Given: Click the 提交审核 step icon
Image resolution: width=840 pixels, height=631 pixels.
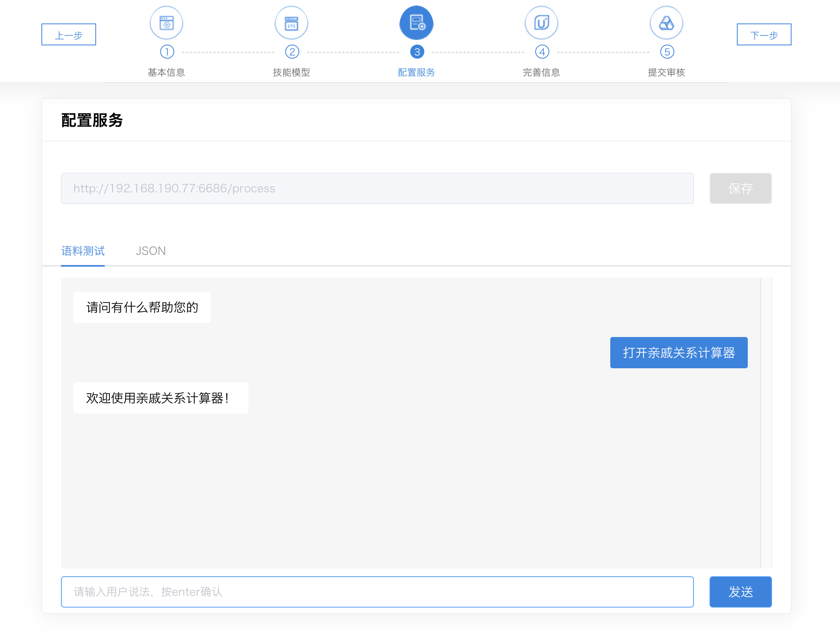Looking at the screenshot, I should (x=667, y=23).
